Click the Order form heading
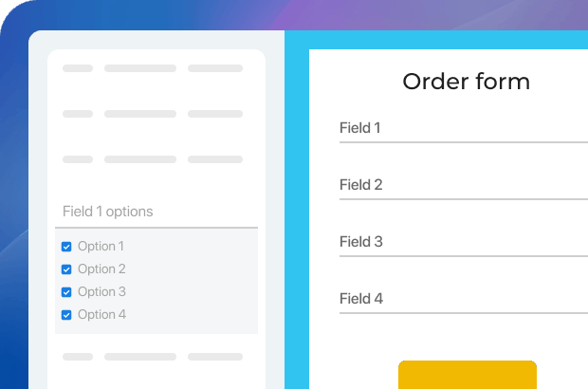Viewport: 588px width, 389px height. coord(466,82)
